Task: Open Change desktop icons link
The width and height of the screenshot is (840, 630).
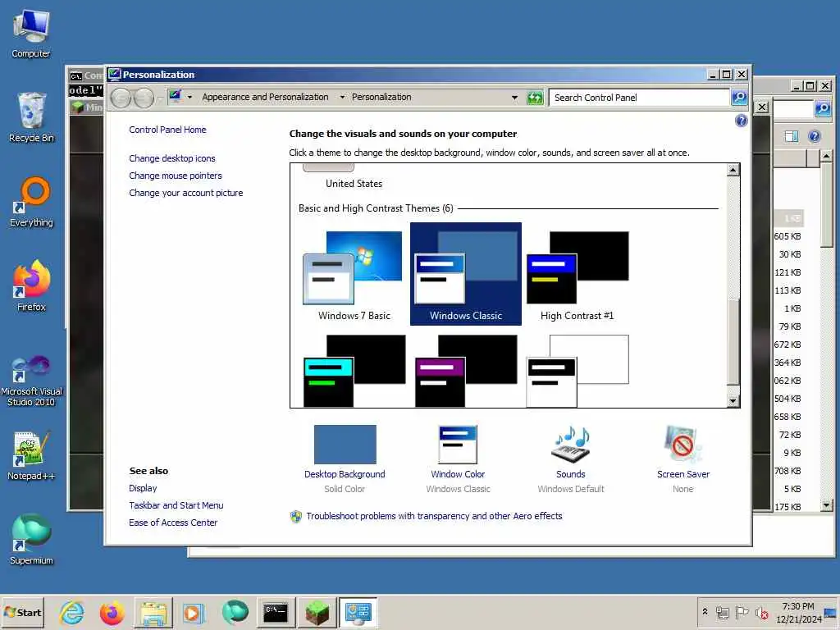Action: (x=172, y=158)
